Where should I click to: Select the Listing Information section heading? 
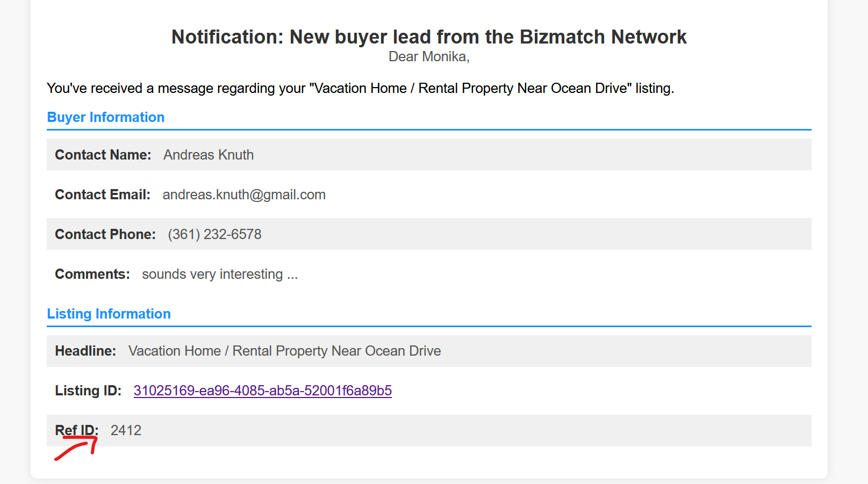click(x=109, y=314)
